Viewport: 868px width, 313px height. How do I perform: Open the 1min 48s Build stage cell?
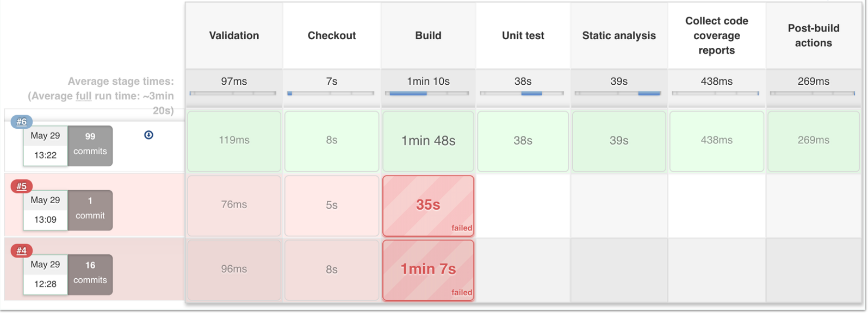[x=428, y=141]
